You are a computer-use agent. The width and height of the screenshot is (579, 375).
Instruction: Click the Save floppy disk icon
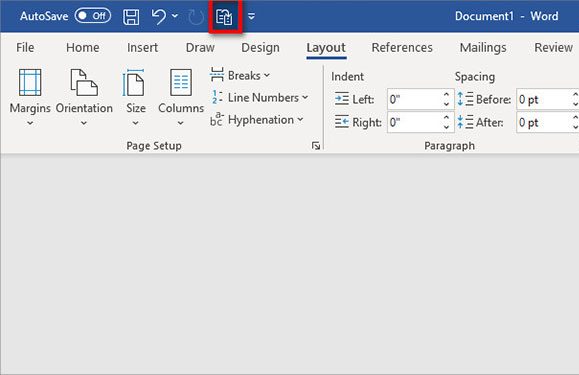tap(131, 17)
